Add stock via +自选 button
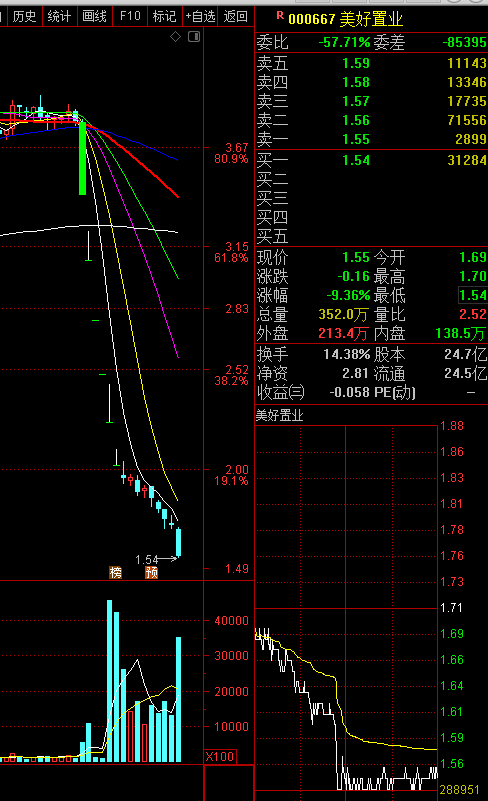 pyautogui.click(x=200, y=16)
